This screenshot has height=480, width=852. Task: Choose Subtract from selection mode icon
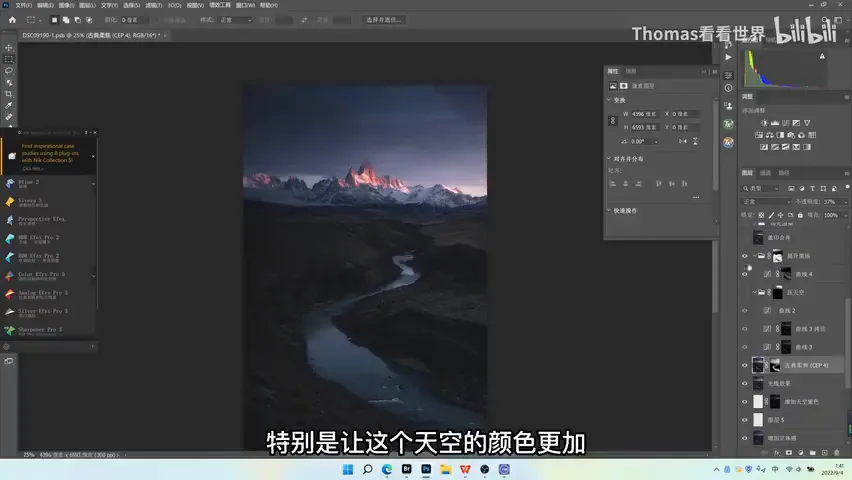tap(78, 20)
